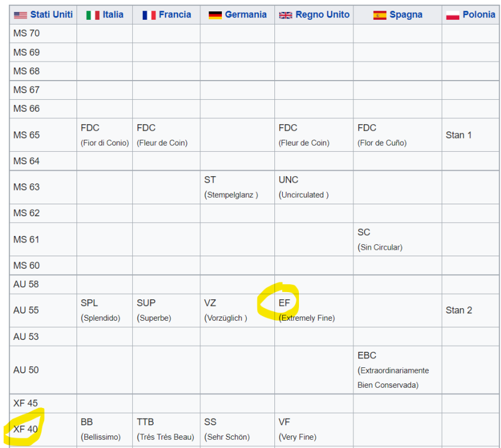Go to the Regno Unito link
This screenshot has height=448, width=501.
click(x=322, y=14)
